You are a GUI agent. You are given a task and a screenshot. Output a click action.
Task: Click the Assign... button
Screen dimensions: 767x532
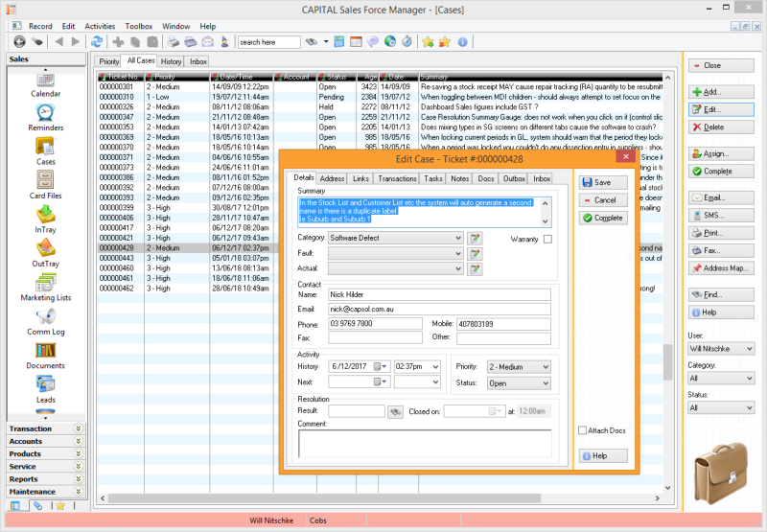tap(721, 153)
